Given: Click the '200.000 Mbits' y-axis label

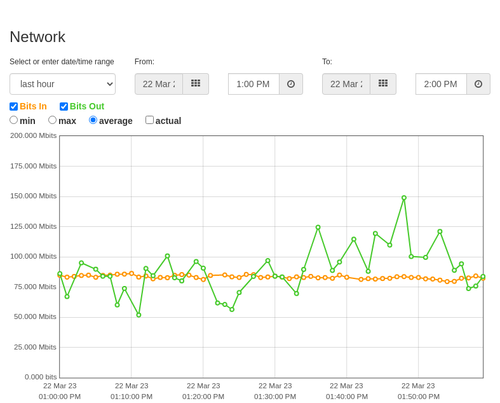Looking at the screenshot, I should 33,135.
